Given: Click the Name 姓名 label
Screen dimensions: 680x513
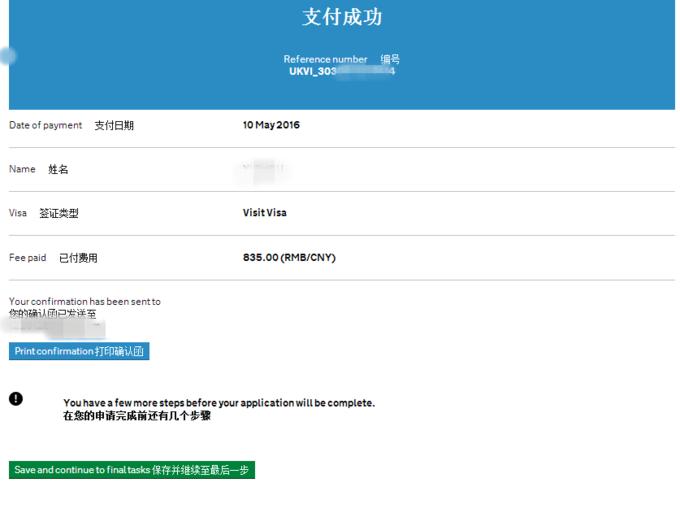Looking at the screenshot, I should (39, 169).
